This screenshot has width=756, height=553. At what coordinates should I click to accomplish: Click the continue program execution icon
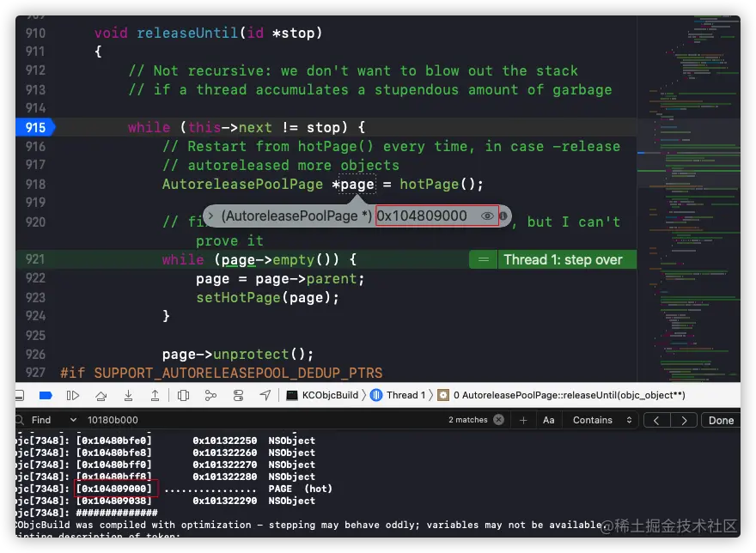(73, 396)
